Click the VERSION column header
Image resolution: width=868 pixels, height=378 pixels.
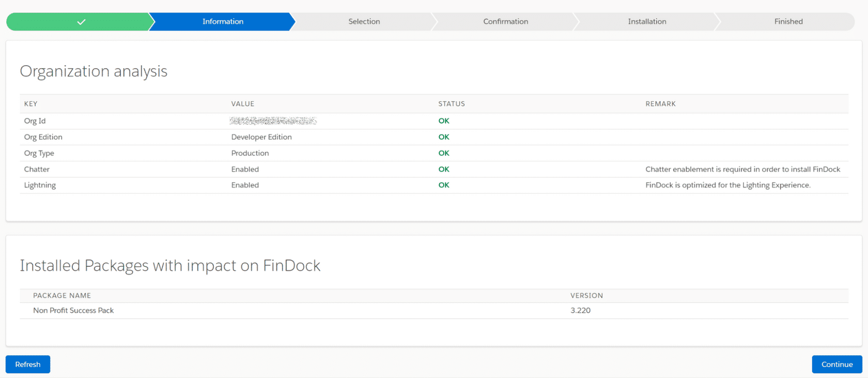pos(586,296)
